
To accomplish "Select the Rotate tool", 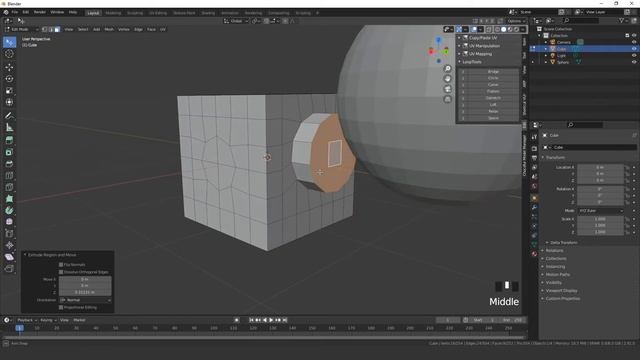I will tap(9, 79).
